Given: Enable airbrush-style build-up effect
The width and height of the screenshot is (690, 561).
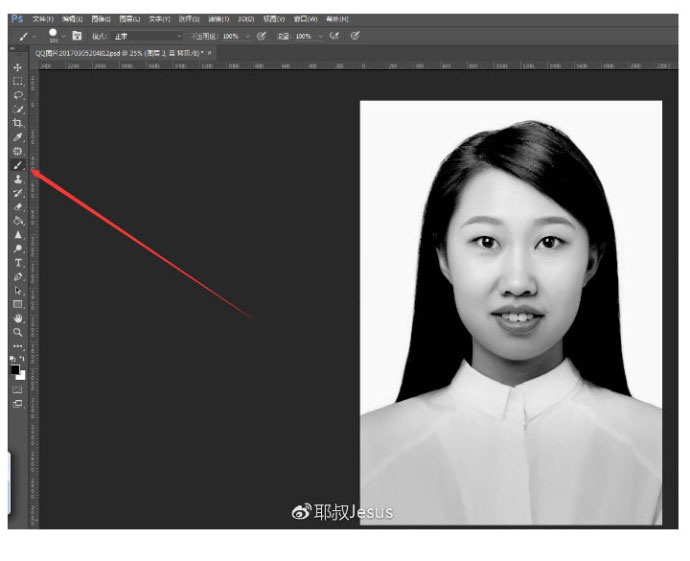Looking at the screenshot, I should point(334,35).
